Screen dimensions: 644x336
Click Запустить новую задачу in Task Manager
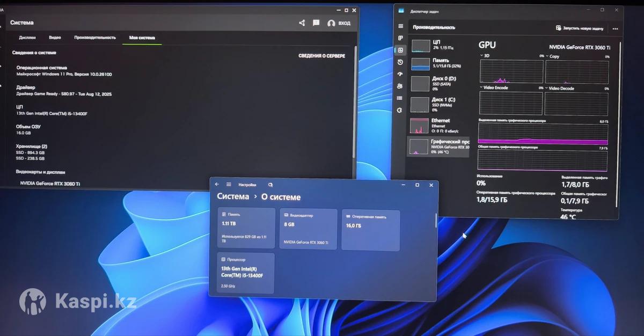click(580, 28)
